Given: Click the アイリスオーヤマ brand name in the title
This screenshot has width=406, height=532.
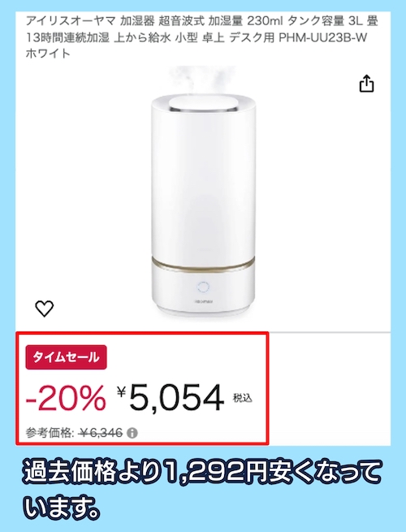Looking at the screenshot, I should pyautogui.click(x=71, y=21).
